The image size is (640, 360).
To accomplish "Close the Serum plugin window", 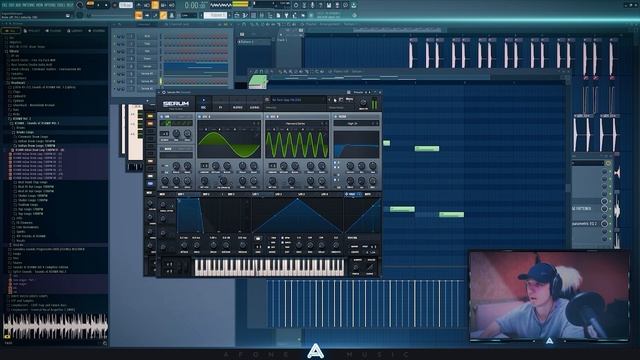I will click(379, 92).
